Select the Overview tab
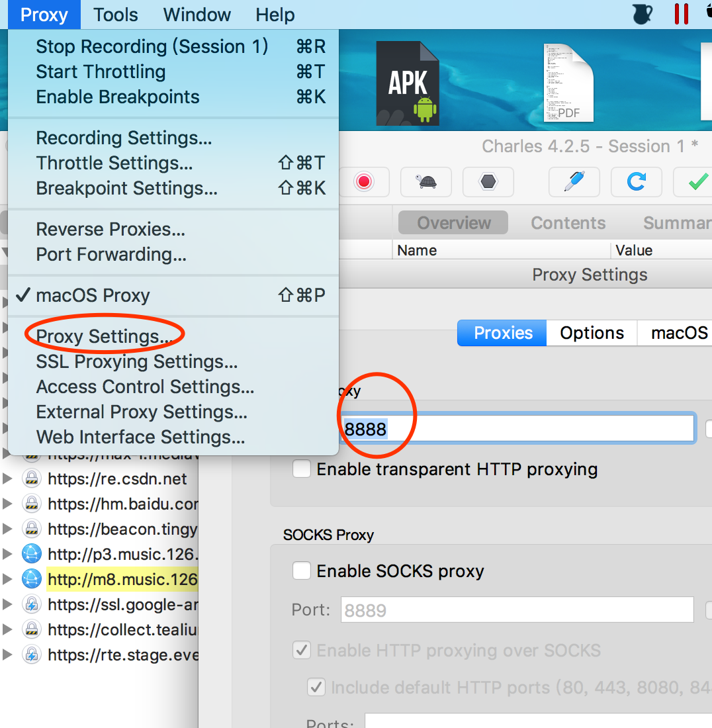 click(x=453, y=223)
